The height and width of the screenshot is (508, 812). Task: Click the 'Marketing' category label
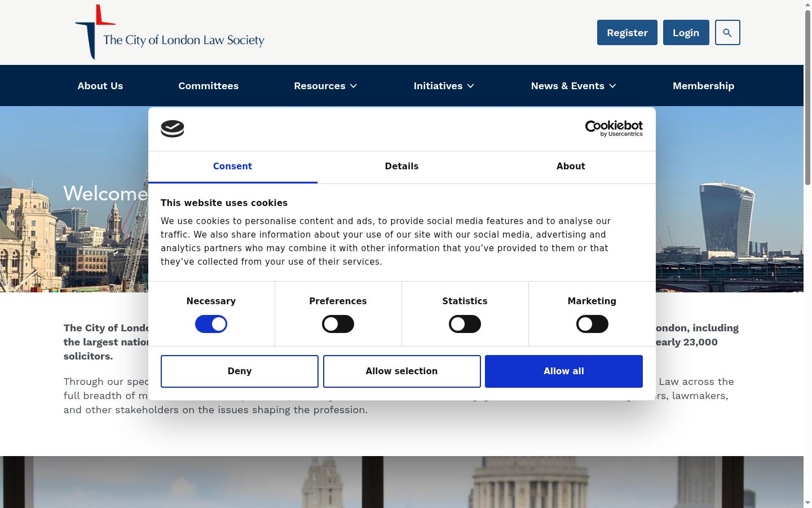pyautogui.click(x=592, y=301)
